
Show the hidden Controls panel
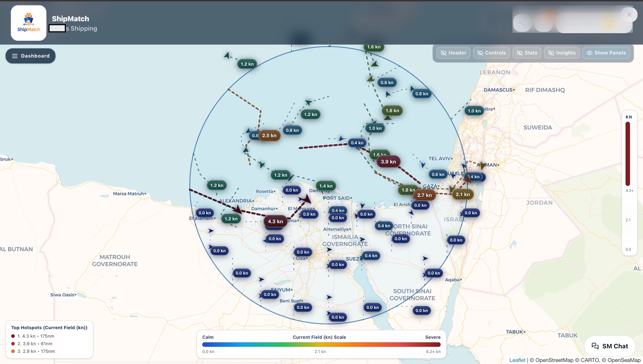pyautogui.click(x=491, y=53)
